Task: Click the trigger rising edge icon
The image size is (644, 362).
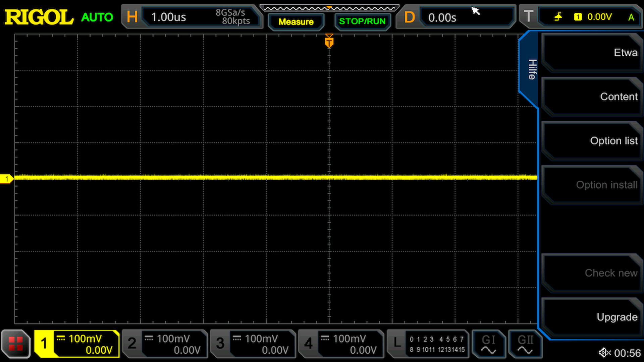Action: [x=558, y=17]
